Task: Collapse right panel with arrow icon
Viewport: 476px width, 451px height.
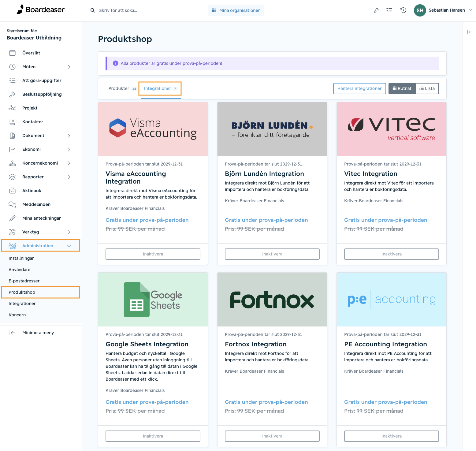Action: coord(470,32)
